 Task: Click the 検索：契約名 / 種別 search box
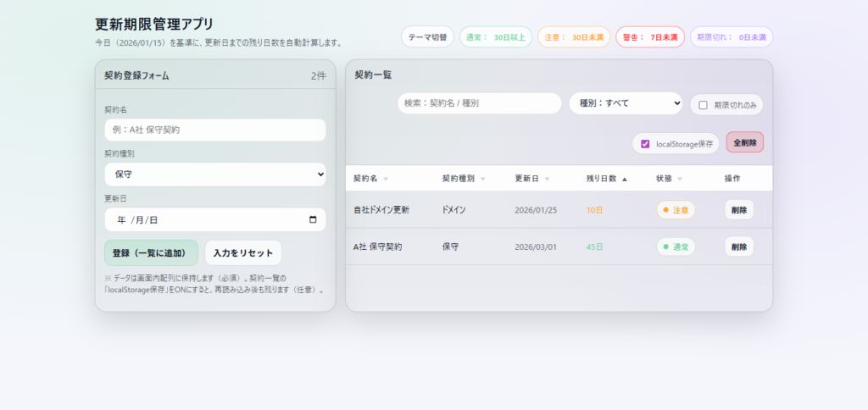(x=479, y=103)
